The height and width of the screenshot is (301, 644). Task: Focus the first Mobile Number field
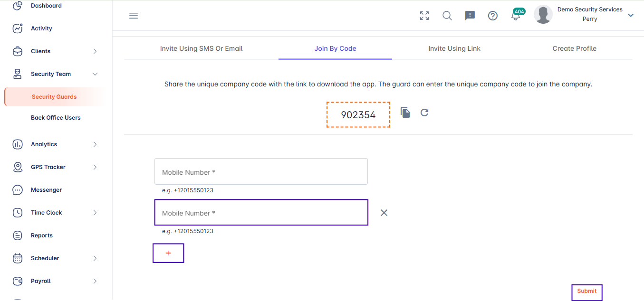(x=261, y=172)
